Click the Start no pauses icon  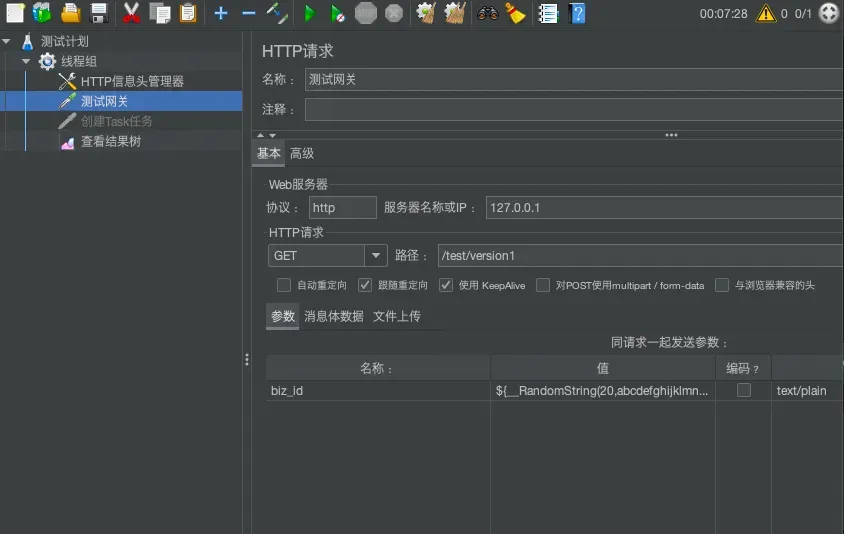coord(337,13)
